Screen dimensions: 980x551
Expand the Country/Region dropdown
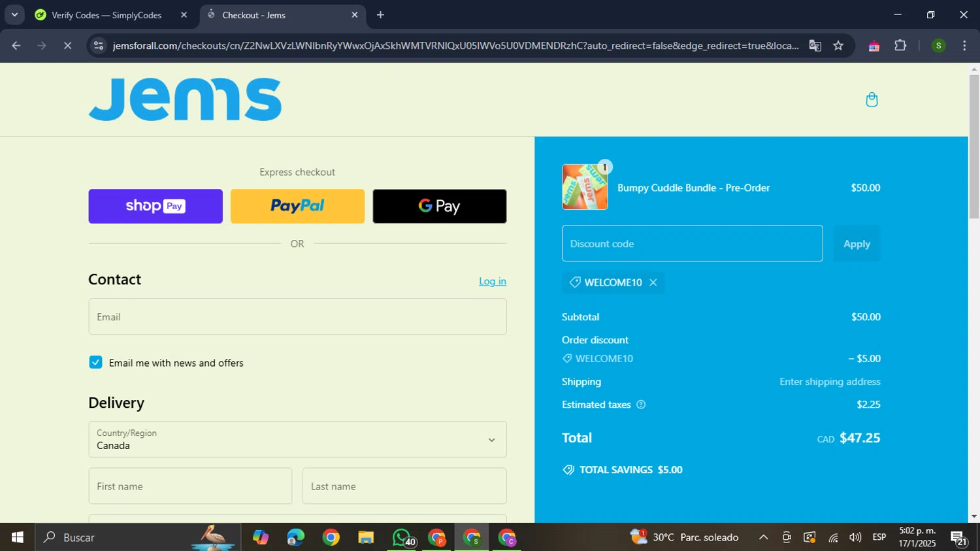coord(297,439)
